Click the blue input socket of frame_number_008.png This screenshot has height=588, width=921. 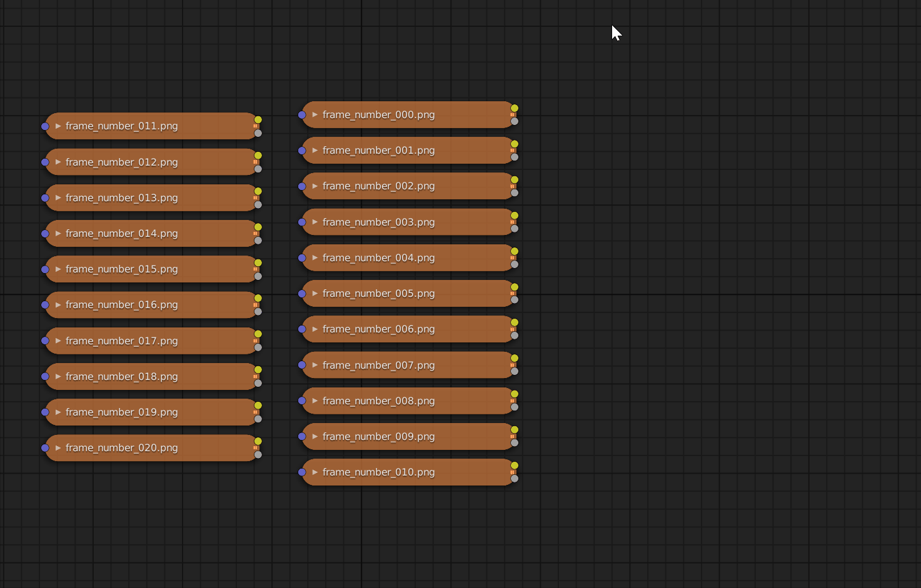302,401
